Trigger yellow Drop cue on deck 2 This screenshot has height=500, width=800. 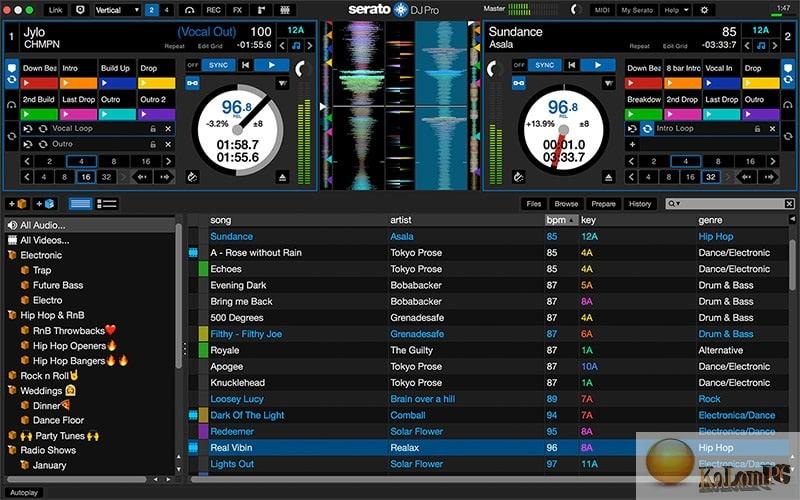761,83
